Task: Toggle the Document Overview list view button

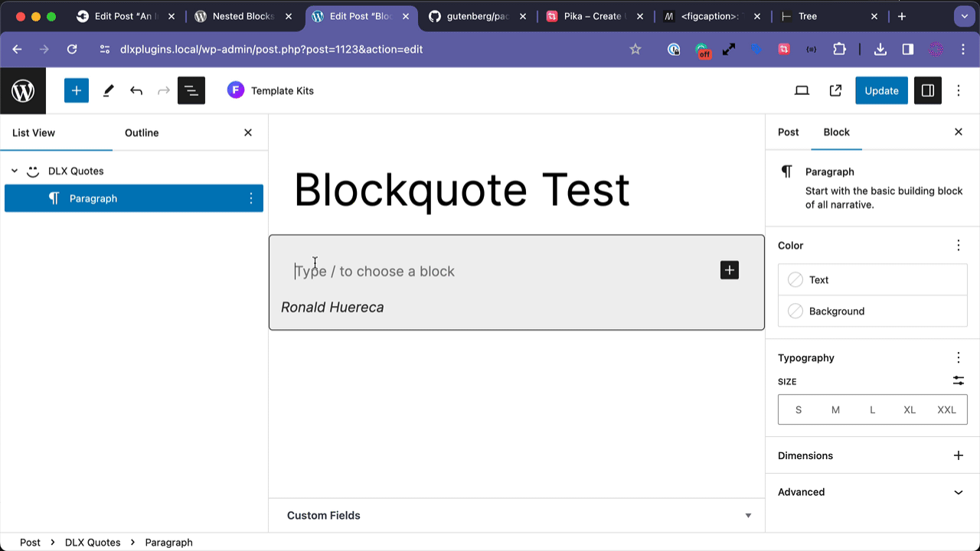Action: (x=191, y=90)
